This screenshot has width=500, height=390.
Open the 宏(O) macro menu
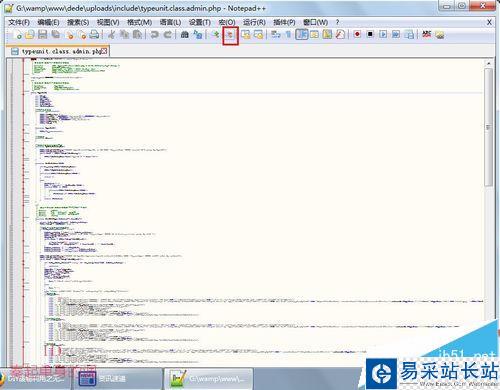pyautogui.click(x=227, y=22)
